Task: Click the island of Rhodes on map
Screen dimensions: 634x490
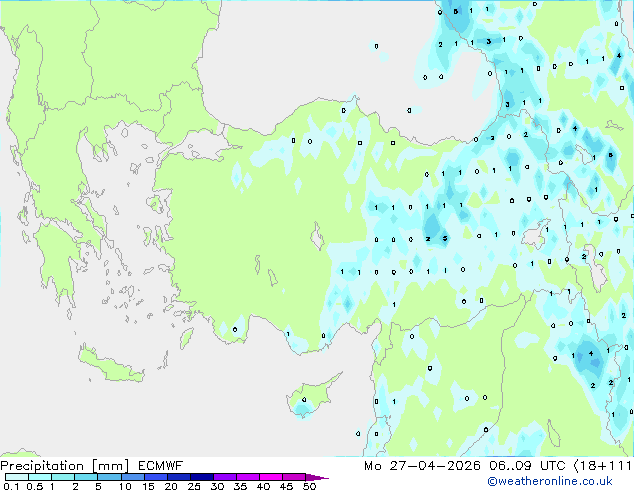Action: pyautogui.click(x=186, y=338)
